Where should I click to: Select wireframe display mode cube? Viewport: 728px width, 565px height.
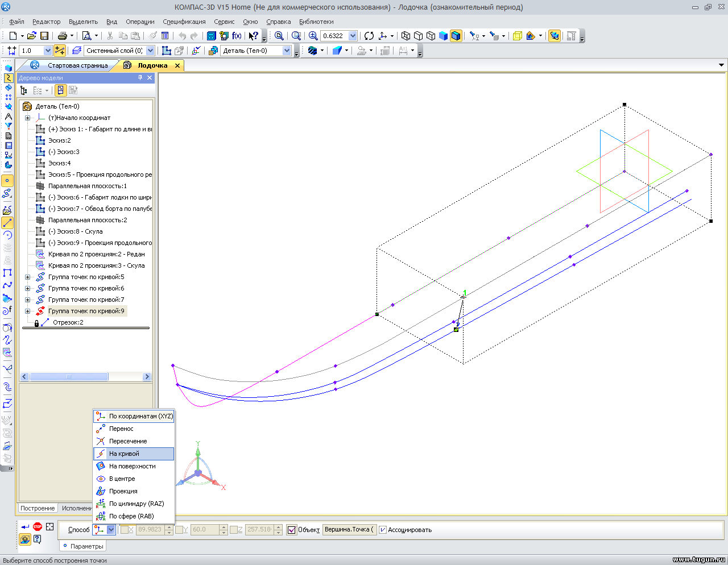(406, 36)
